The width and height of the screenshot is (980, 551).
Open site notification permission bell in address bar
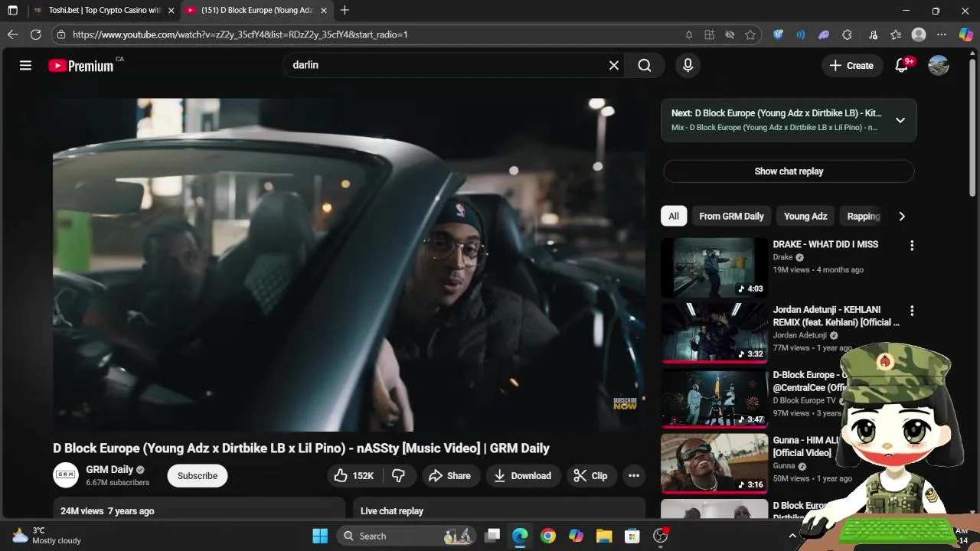pos(689,34)
